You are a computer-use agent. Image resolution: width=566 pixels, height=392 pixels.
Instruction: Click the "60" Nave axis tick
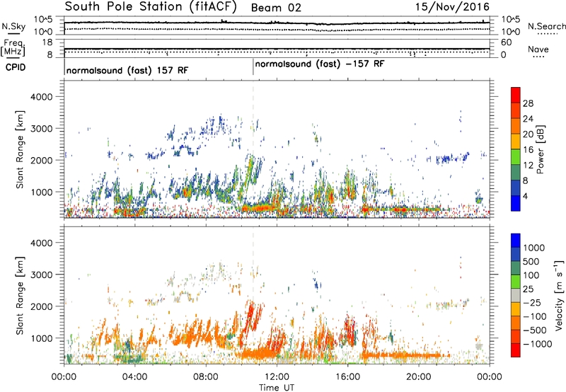click(506, 42)
